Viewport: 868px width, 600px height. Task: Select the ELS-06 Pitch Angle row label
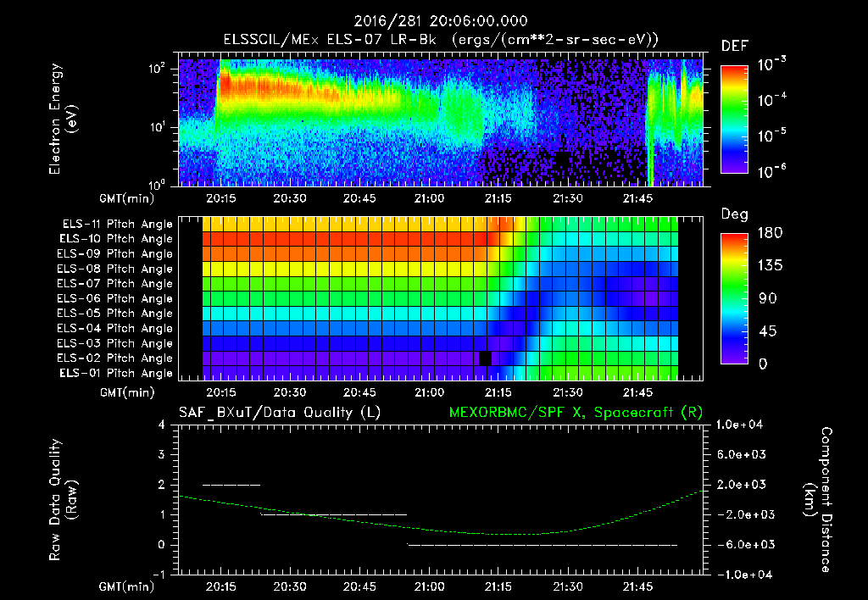[115, 298]
